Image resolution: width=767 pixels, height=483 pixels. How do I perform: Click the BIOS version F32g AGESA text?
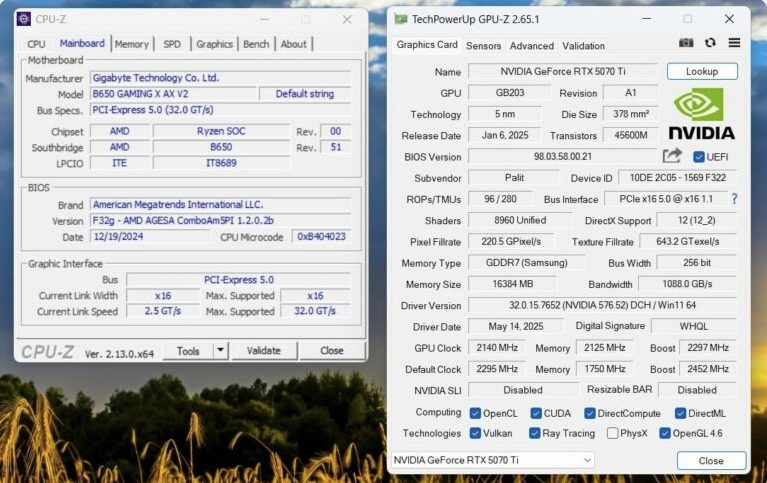tap(183, 221)
